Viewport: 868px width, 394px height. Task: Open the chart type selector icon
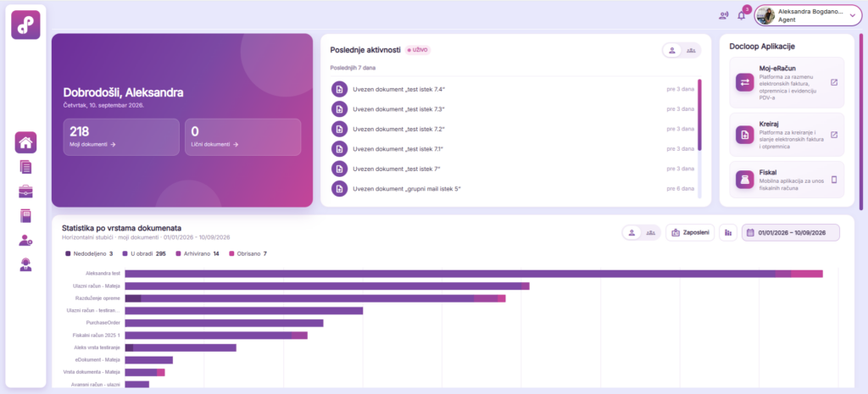[728, 233]
